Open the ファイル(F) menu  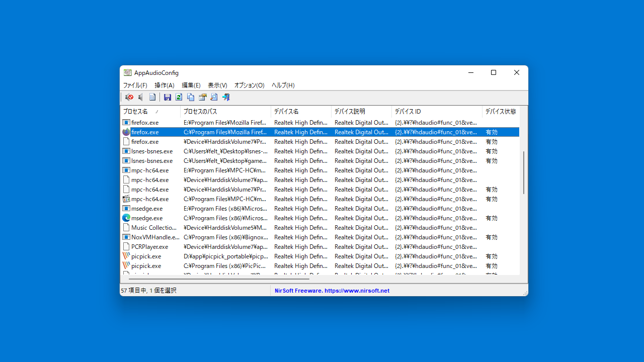(135, 85)
